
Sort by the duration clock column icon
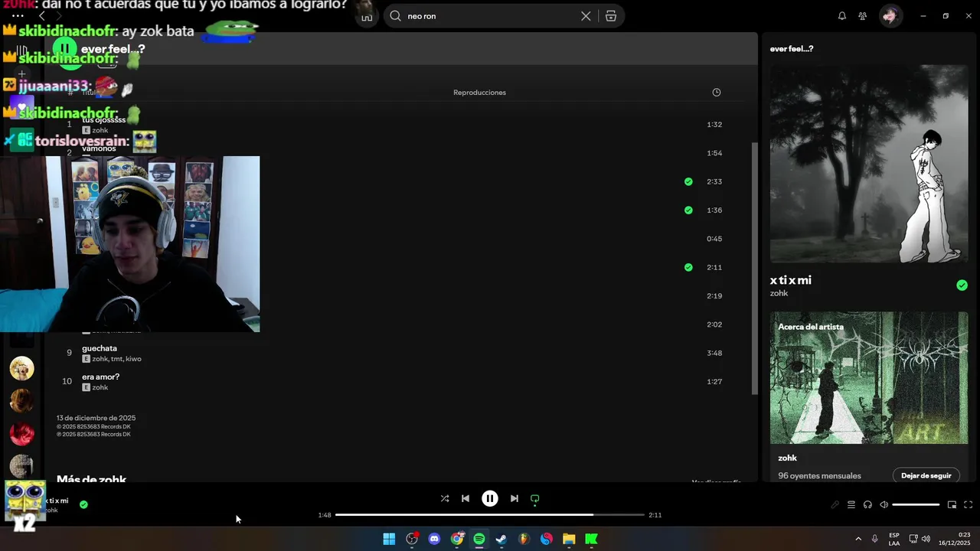click(x=717, y=93)
